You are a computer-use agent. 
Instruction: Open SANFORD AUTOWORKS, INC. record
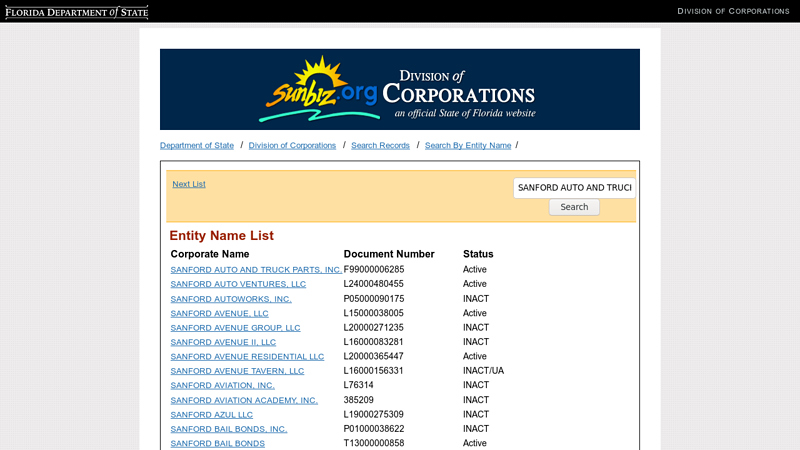click(231, 299)
